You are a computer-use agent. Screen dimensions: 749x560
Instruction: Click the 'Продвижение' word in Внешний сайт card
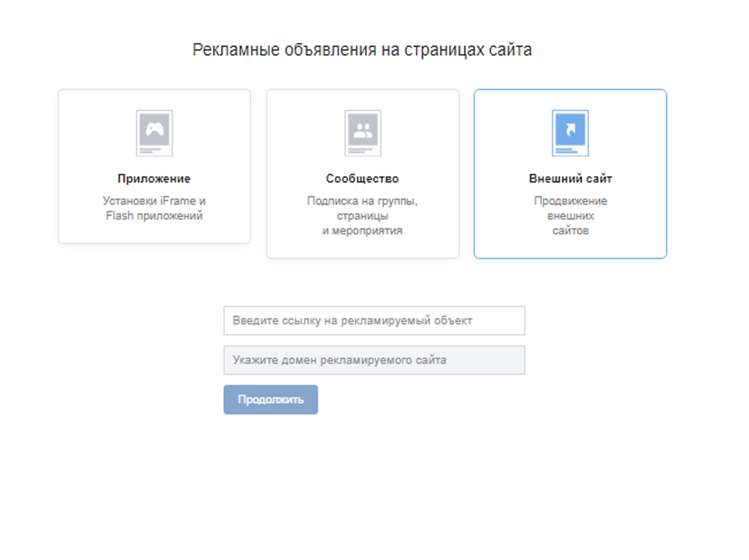pos(570,201)
